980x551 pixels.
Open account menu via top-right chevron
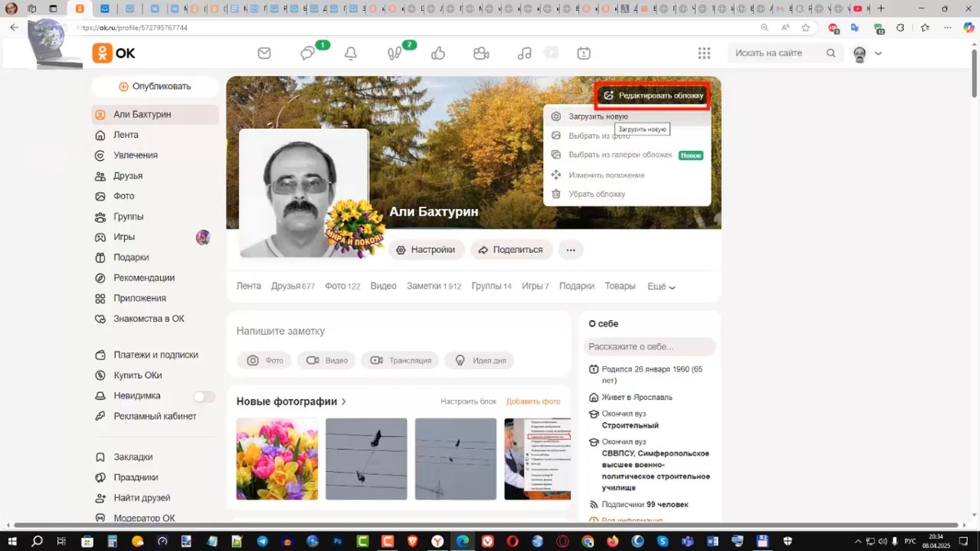pos(879,52)
